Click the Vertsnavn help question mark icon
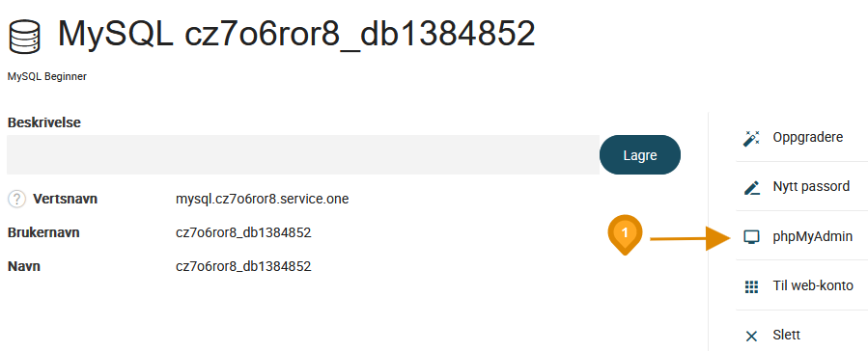 [x=17, y=199]
